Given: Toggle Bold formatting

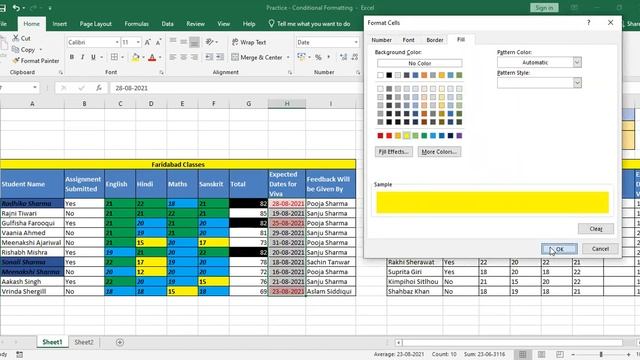Looking at the screenshot, I should pos(72,57).
